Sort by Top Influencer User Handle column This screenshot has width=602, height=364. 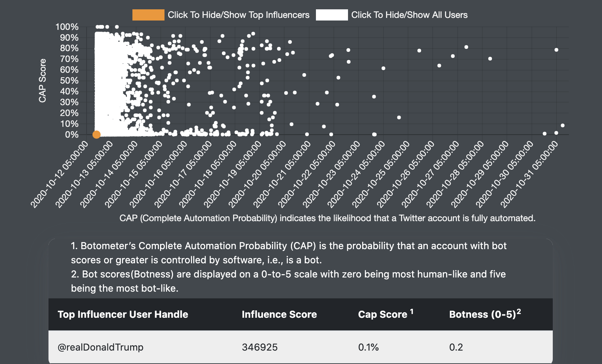[123, 314]
